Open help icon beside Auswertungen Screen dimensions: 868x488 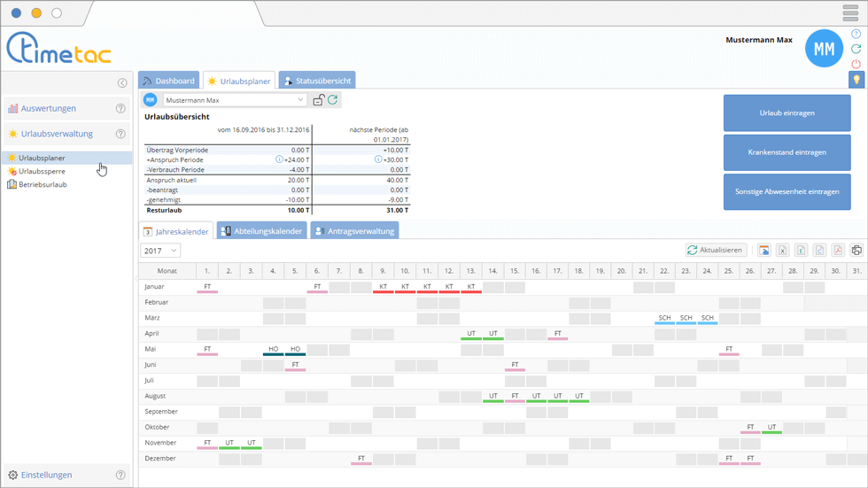click(120, 109)
